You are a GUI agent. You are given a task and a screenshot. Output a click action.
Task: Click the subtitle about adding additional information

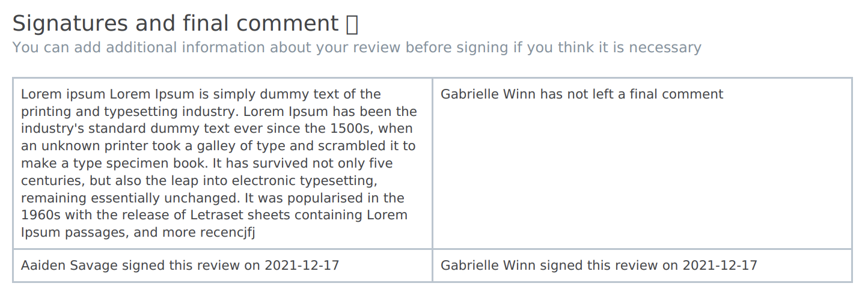[x=357, y=47]
